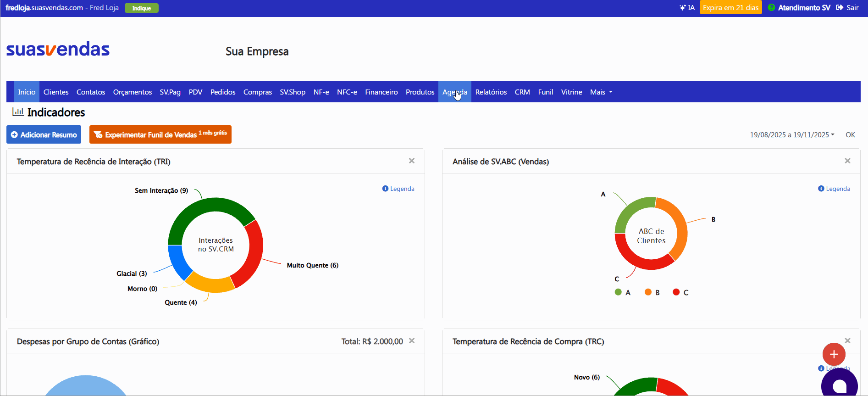
Task: Go to the Início tab
Action: point(27,92)
